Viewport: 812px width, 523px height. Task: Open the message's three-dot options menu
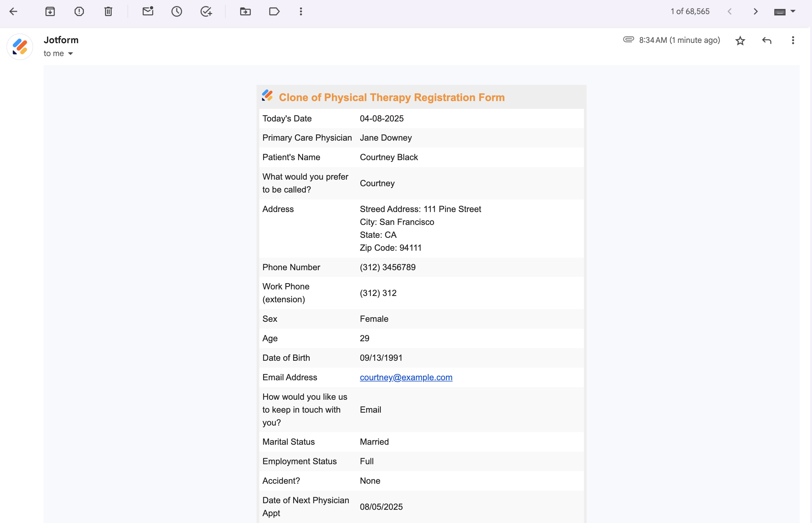[x=792, y=40]
